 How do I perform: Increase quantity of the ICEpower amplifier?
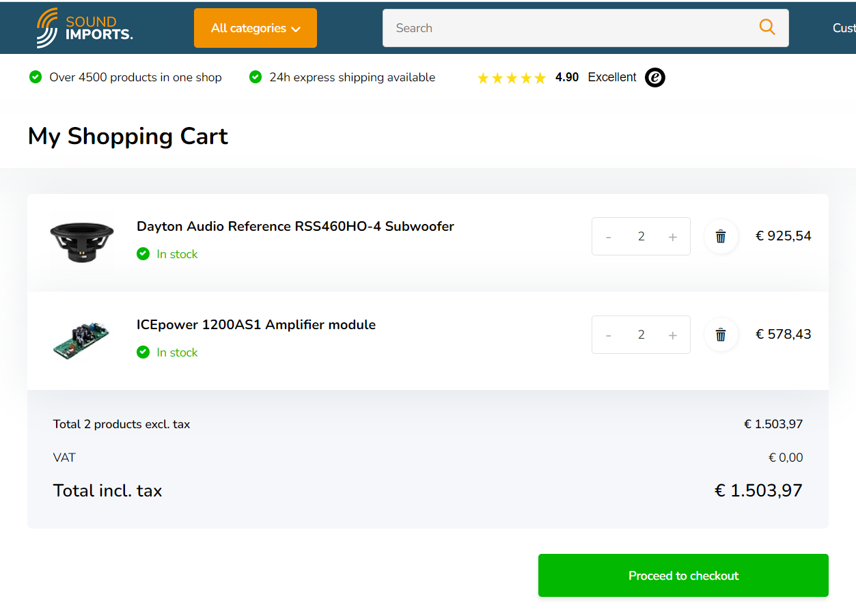(x=673, y=335)
